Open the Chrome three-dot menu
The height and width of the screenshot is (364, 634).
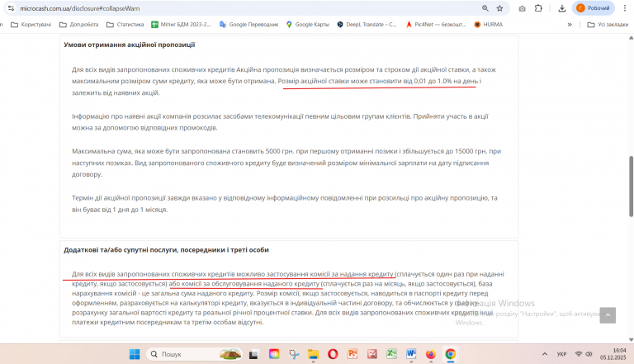(625, 8)
